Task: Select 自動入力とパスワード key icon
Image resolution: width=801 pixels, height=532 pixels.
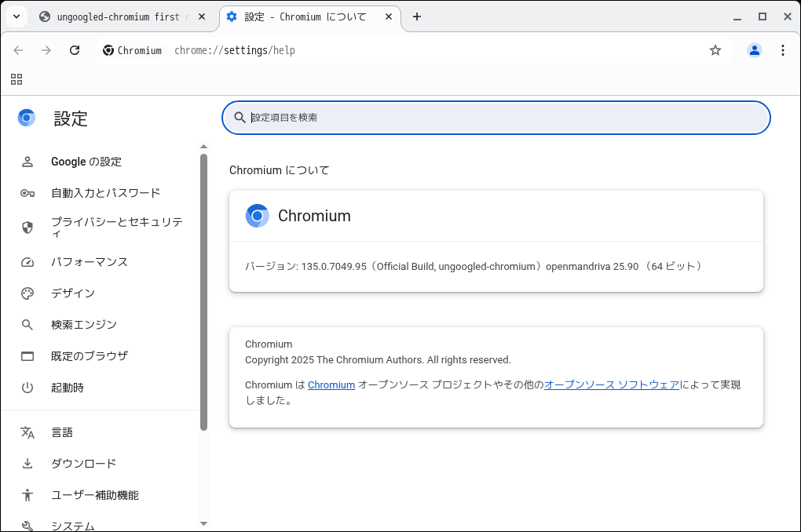Action: (x=27, y=193)
